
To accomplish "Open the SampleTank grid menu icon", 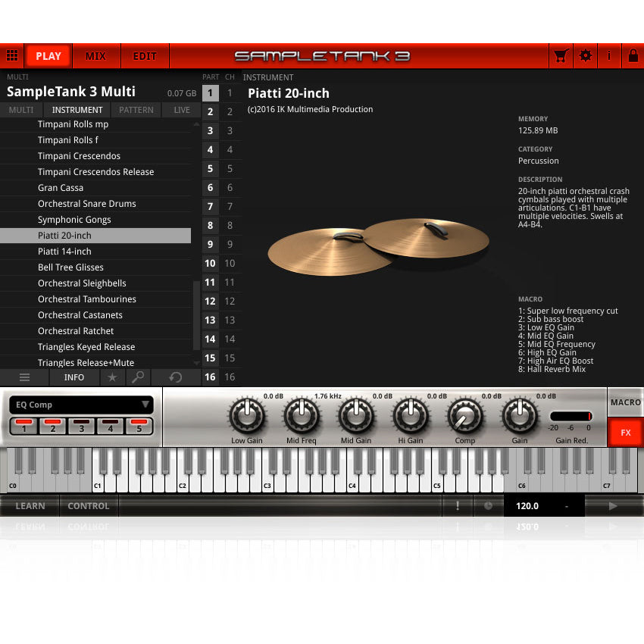I will click(12, 55).
